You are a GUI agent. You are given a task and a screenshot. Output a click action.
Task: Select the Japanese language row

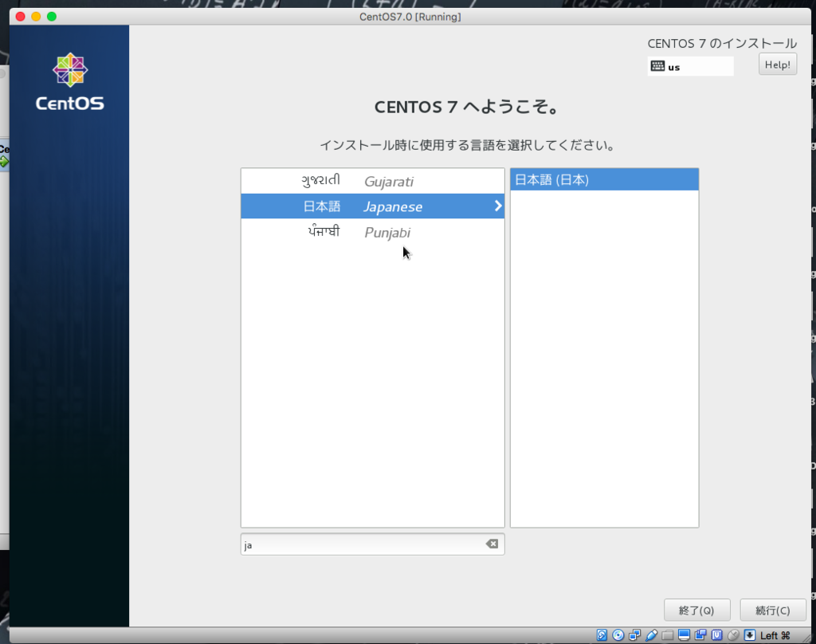point(373,206)
